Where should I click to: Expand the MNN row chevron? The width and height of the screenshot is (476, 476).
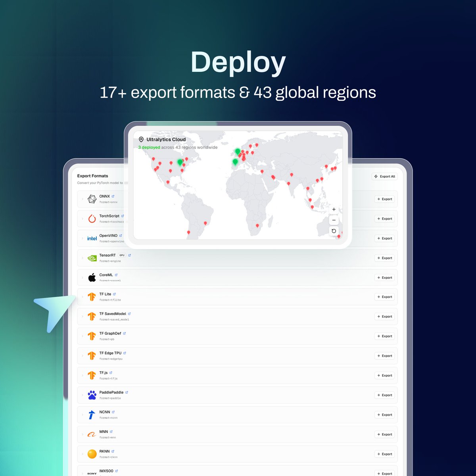(x=83, y=434)
